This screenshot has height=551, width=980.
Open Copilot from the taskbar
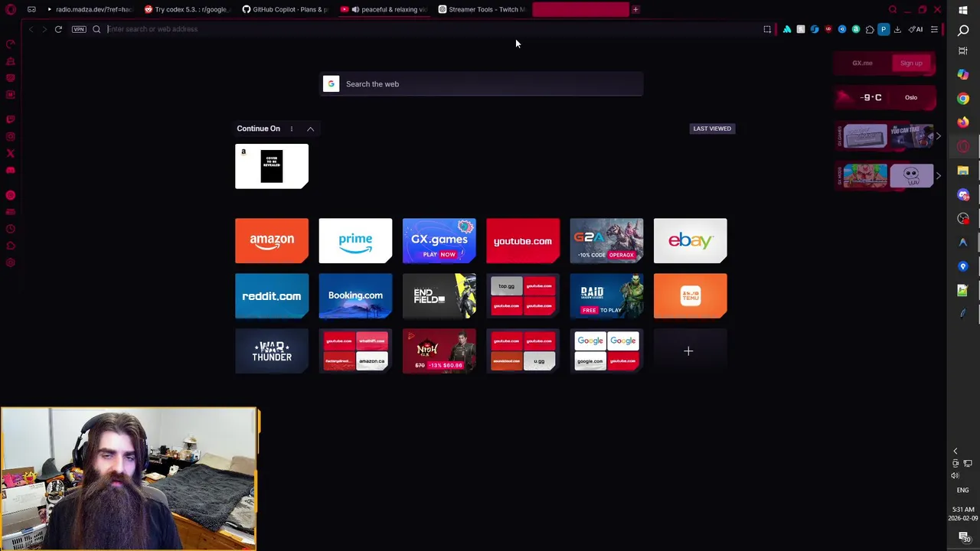[x=963, y=74]
